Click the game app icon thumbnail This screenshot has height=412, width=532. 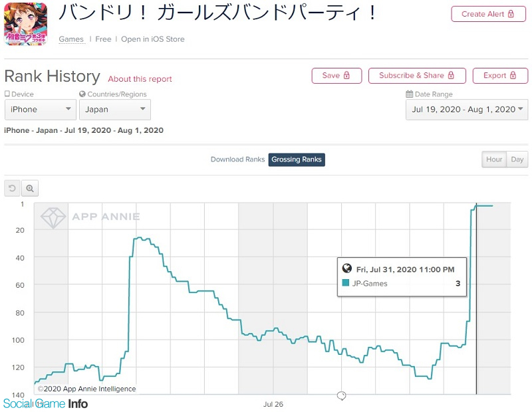(x=26, y=23)
